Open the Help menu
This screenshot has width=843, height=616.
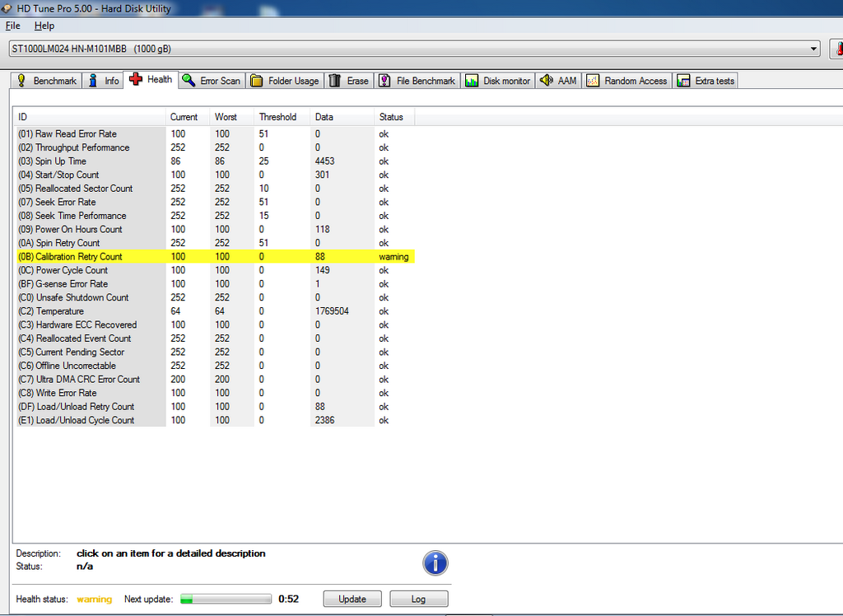pyautogui.click(x=44, y=26)
